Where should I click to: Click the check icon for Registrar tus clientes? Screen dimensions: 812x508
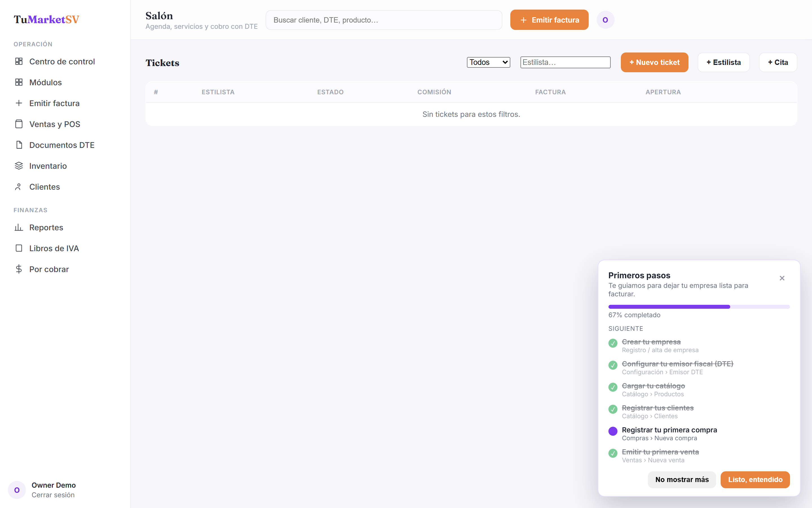[x=613, y=409]
